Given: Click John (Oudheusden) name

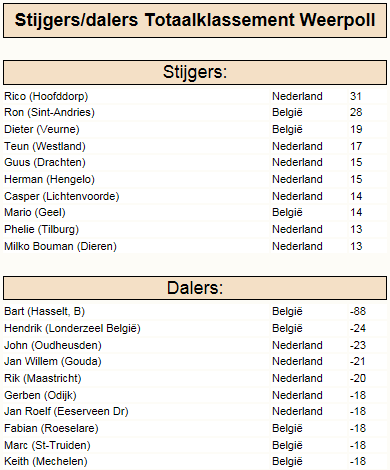Looking at the screenshot, I should 53,345.
